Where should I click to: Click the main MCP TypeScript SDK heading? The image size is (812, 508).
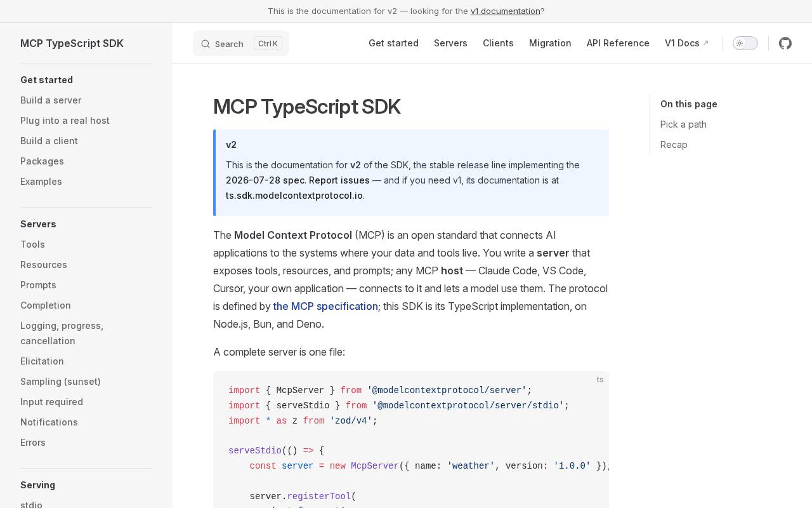pyautogui.click(x=307, y=107)
